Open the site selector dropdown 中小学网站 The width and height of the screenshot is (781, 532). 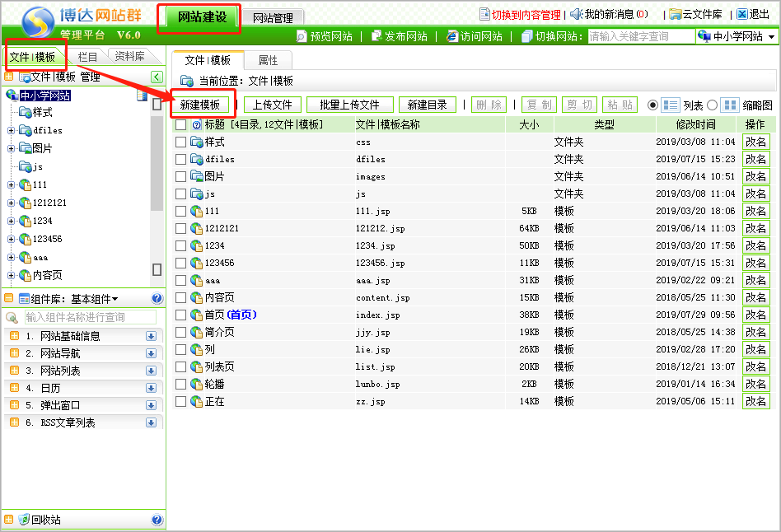point(737,37)
